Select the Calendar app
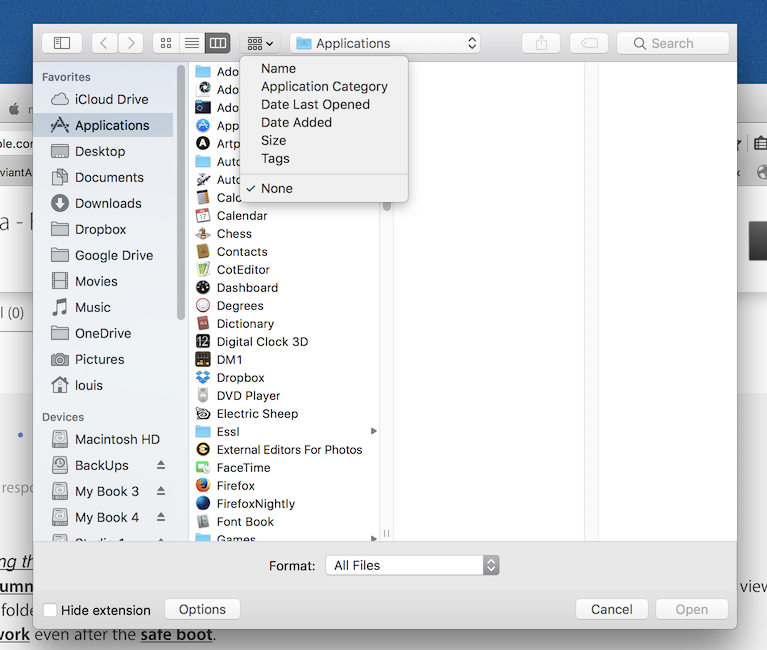767x650 pixels. (286, 216)
